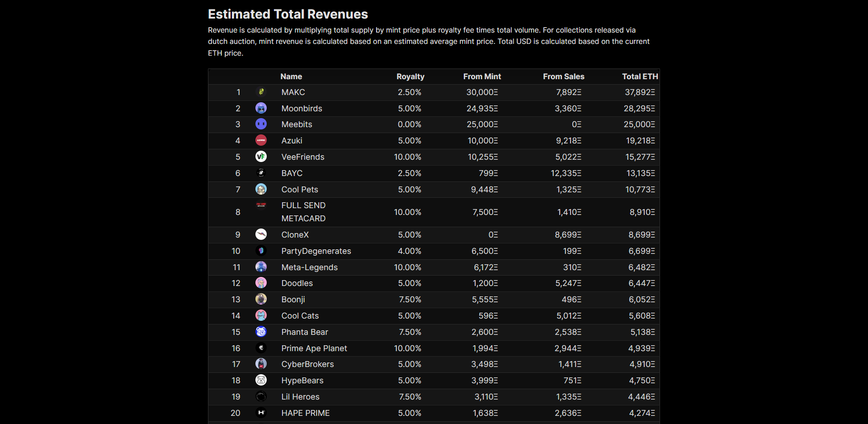Screen dimensions: 868x424
Task: Sort by the From Mint column header
Action: tap(482, 76)
